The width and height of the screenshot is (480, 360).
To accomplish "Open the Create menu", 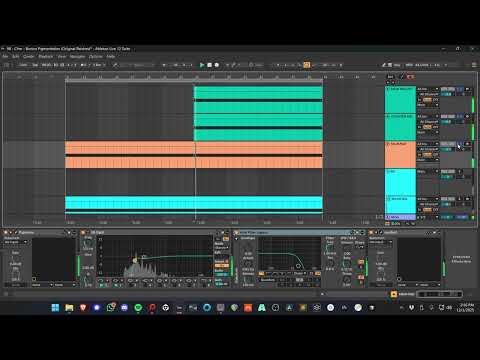I will click(x=29, y=57).
